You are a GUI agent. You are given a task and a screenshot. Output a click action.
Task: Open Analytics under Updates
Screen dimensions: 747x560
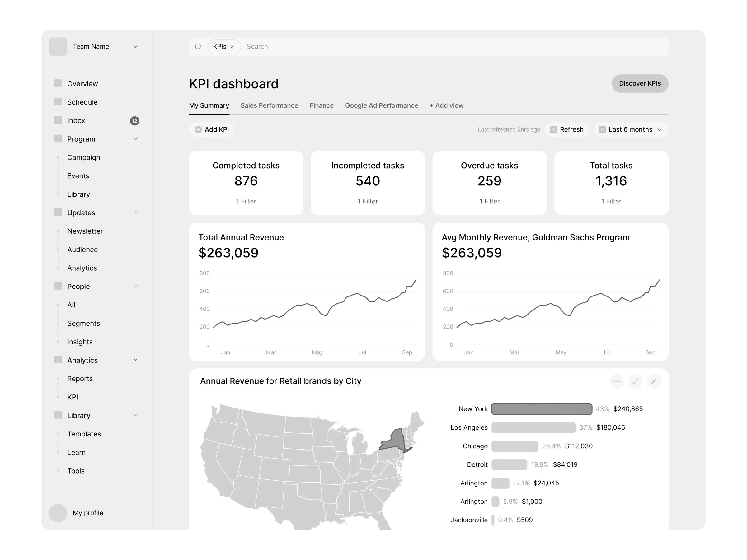click(82, 268)
